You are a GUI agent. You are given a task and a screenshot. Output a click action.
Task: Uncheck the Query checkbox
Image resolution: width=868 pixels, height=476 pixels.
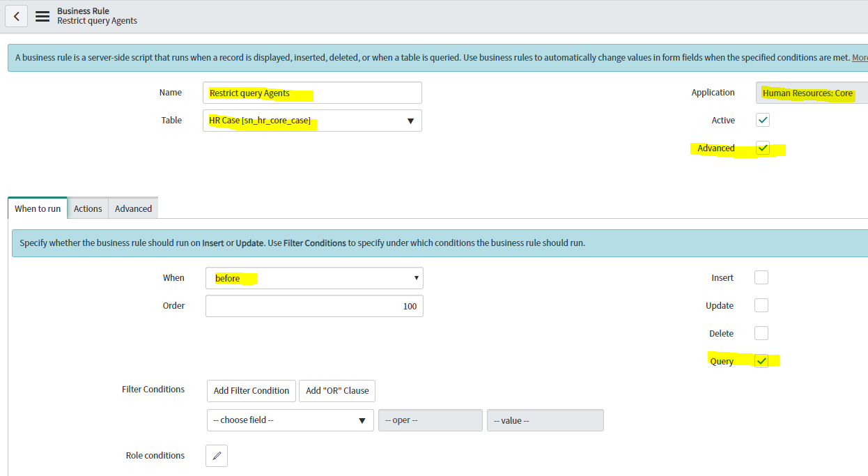pyautogui.click(x=761, y=360)
